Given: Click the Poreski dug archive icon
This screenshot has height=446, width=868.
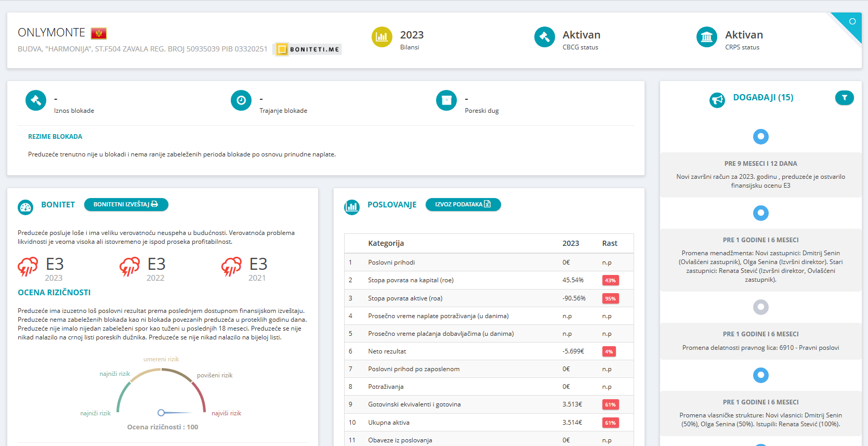Looking at the screenshot, I should click(x=446, y=100).
